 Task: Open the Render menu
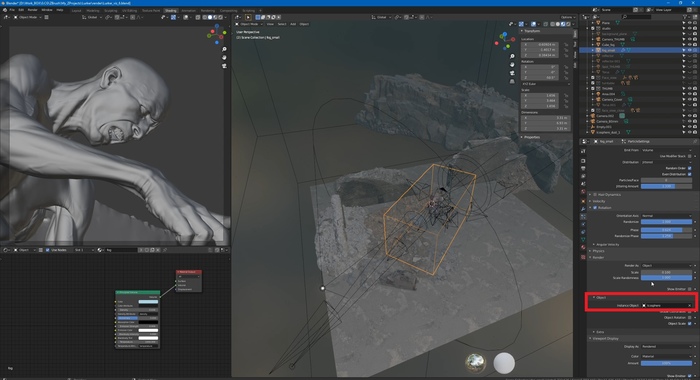pyautogui.click(x=33, y=10)
